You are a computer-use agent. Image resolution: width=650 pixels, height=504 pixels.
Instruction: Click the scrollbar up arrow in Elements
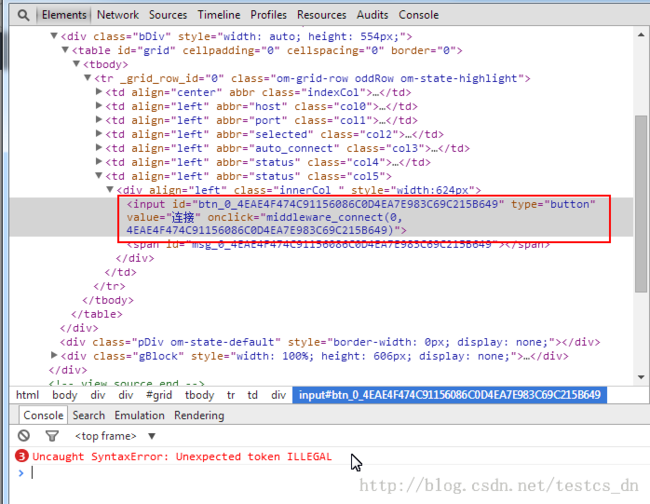641,35
